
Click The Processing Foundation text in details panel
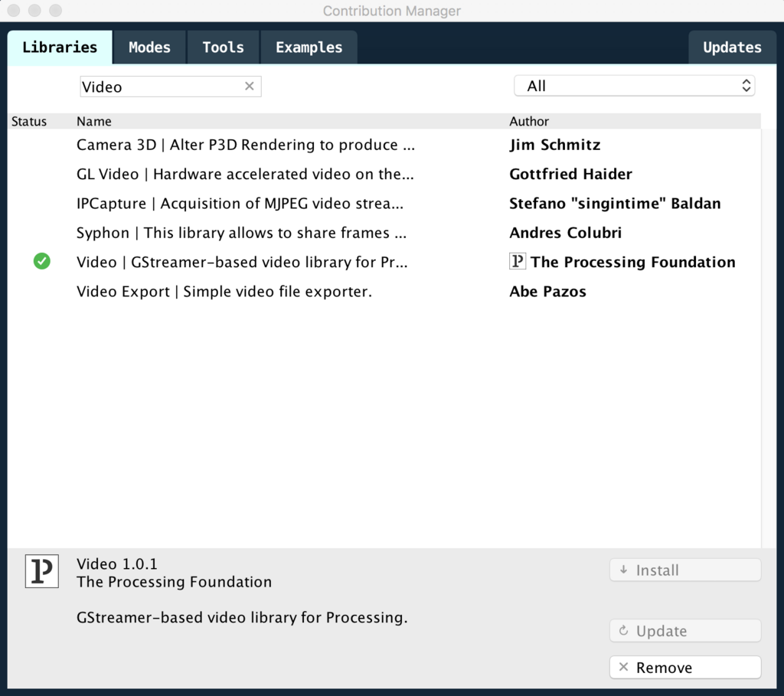tap(174, 582)
